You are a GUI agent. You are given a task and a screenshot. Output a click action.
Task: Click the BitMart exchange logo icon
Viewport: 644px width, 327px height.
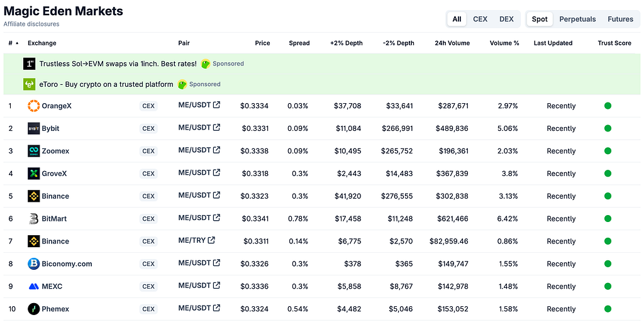[34, 219]
